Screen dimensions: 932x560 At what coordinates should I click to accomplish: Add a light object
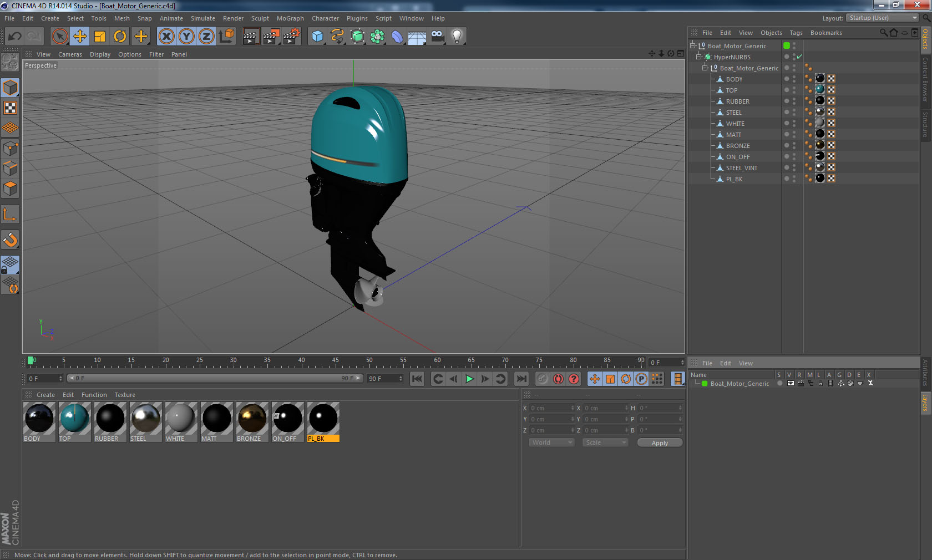pos(457,37)
